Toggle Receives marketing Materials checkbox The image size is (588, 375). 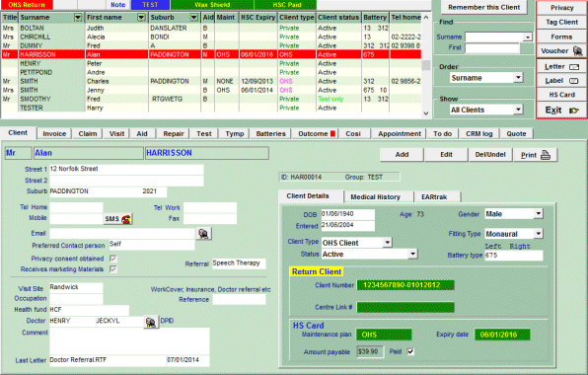(x=112, y=268)
